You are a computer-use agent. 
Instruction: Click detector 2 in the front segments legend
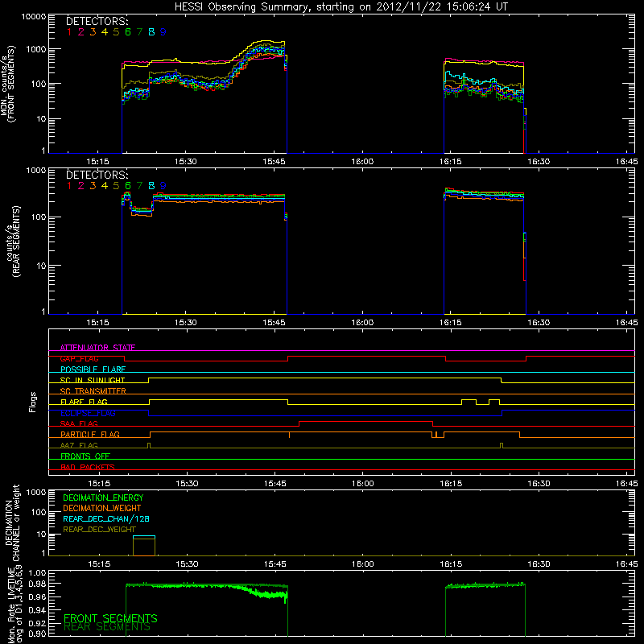(x=81, y=32)
